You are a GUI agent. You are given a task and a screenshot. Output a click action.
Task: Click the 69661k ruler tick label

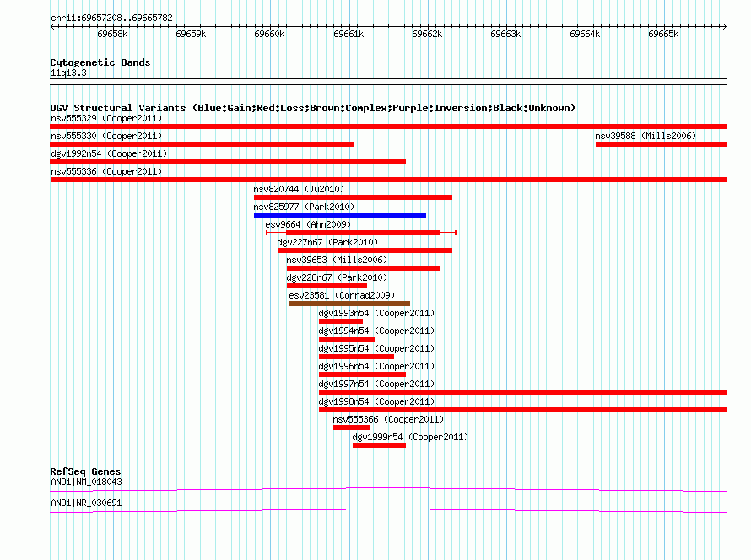(x=348, y=34)
